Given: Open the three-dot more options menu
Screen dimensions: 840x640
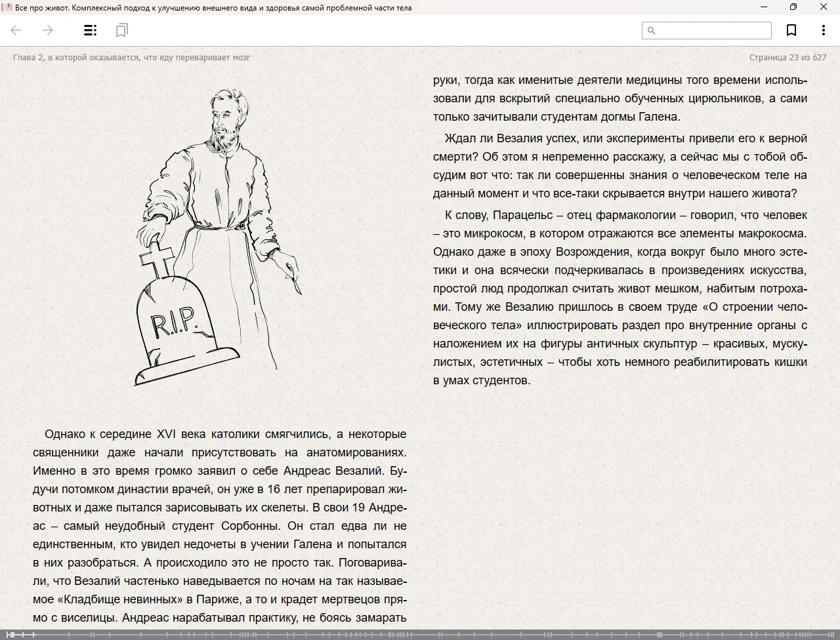Looking at the screenshot, I should [x=823, y=30].
